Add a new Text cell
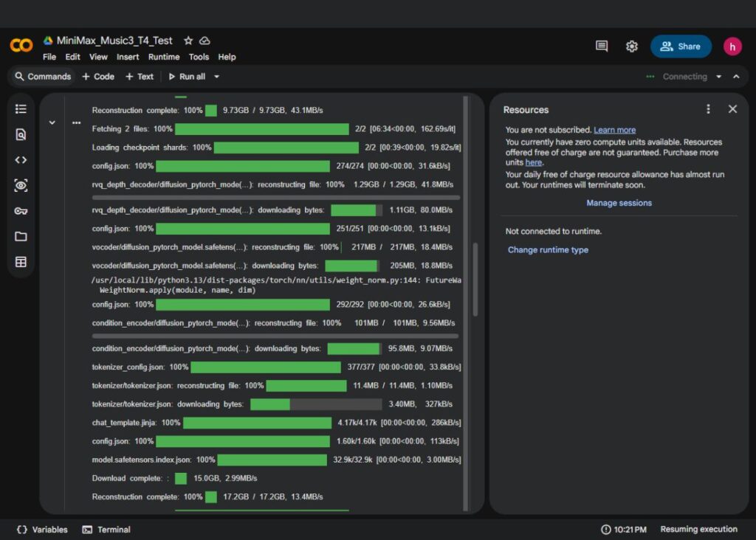 point(140,77)
